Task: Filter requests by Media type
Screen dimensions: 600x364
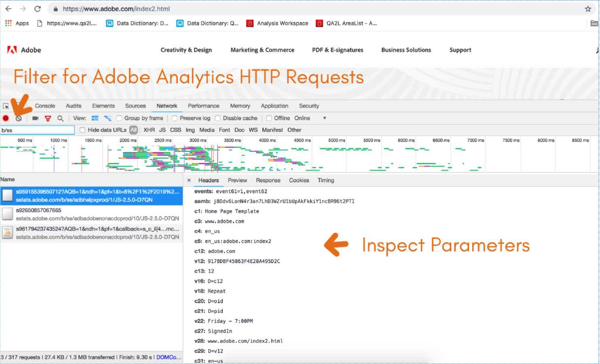Action: tap(207, 130)
